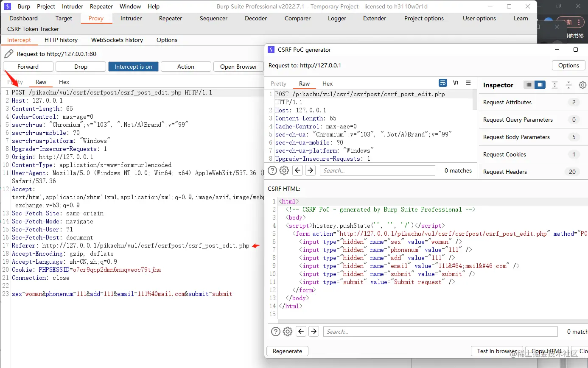Switch Inspector to left-side layout toggle
This screenshot has width=588, height=368.
click(529, 85)
